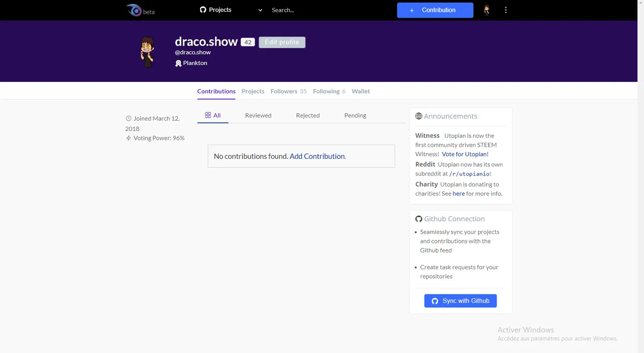Click the Plankton rank badge icon
This screenshot has height=353, width=644.
(x=178, y=63)
